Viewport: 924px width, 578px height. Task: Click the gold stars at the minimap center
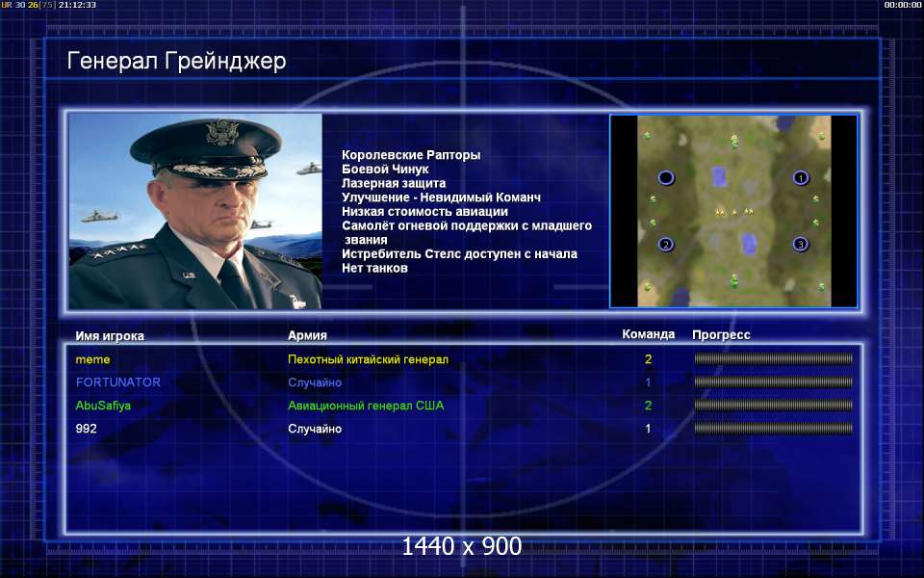coord(733,211)
